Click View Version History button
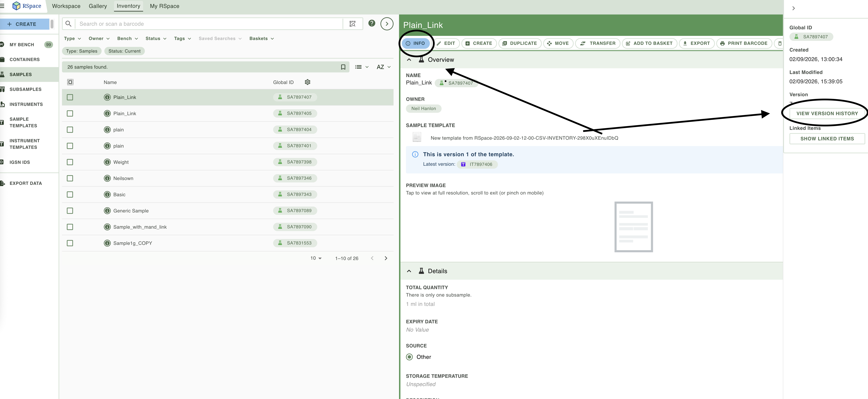Image resolution: width=868 pixels, height=399 pixels. [827, 114]
